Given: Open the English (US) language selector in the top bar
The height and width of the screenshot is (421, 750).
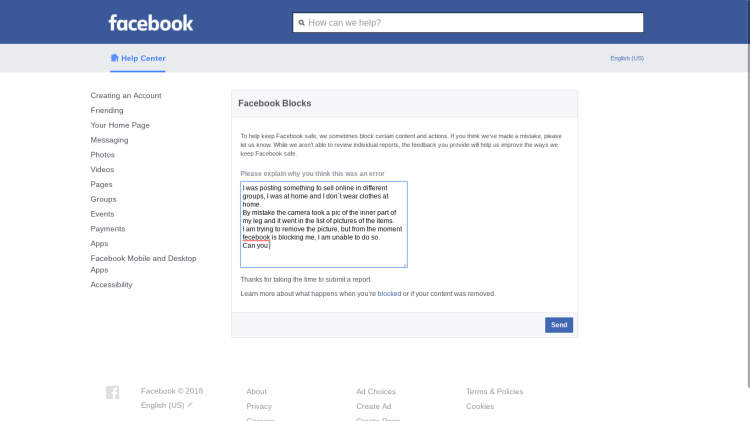Looking at the screenshot, I should (x=627, y=58).
